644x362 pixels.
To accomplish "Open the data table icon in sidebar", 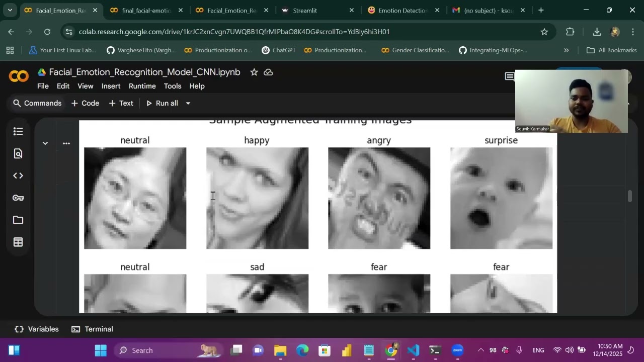I will coord(18,242).
